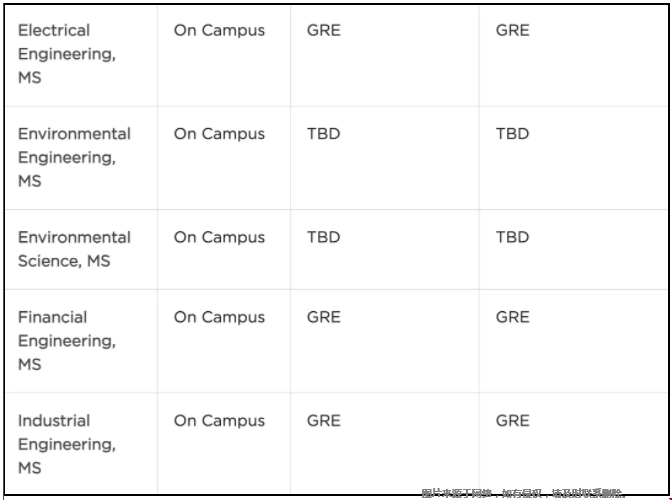672x500 pixels.
Task: Select On Campus in Industrial Engineering row
Action: pos(219,421)
